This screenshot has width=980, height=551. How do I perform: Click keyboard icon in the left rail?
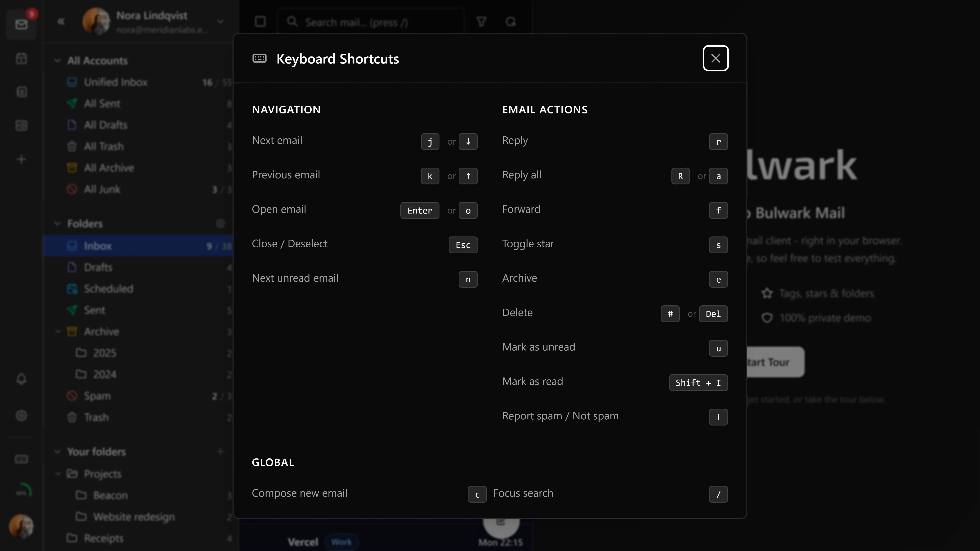(x=21, y=459)
